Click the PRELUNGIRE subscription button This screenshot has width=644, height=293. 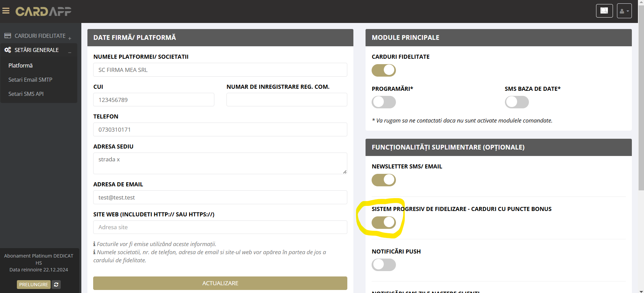33,285
